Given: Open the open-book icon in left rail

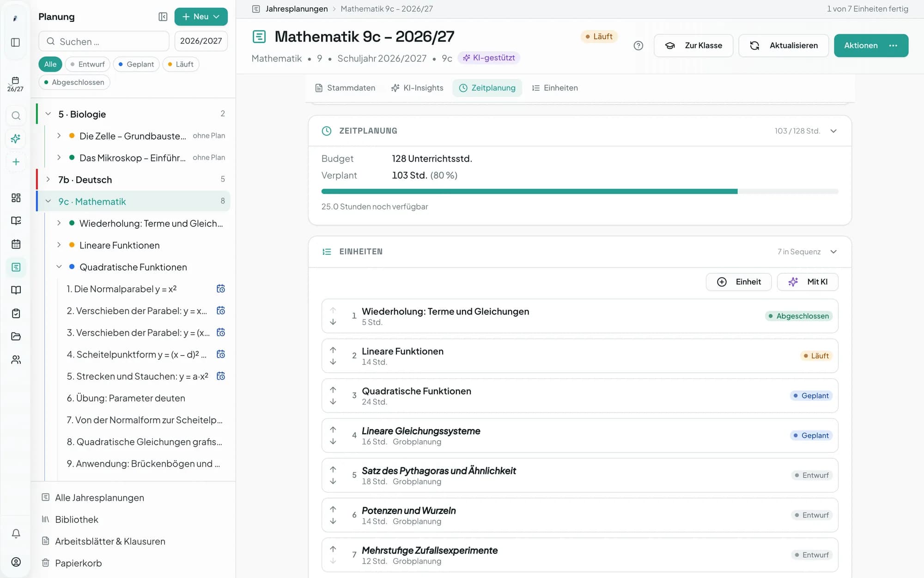Looking at the screenshot, I should tap(16, 290).
